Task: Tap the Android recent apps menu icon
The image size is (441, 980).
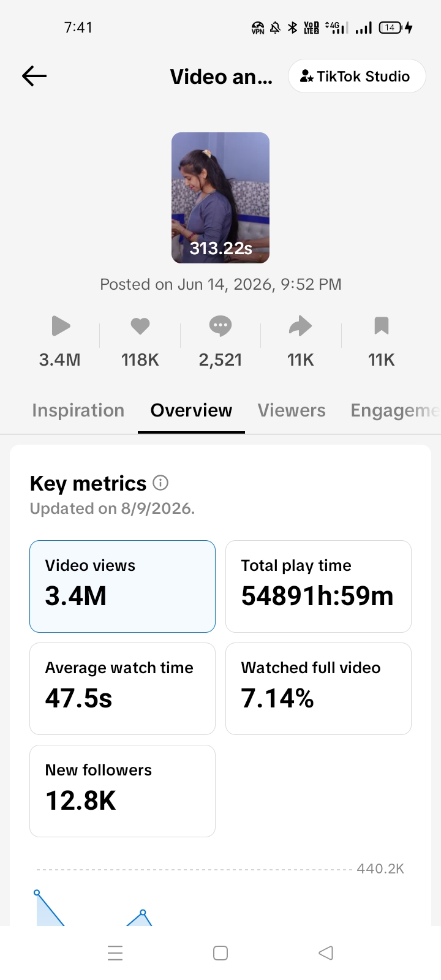Action: coord(115,953)
